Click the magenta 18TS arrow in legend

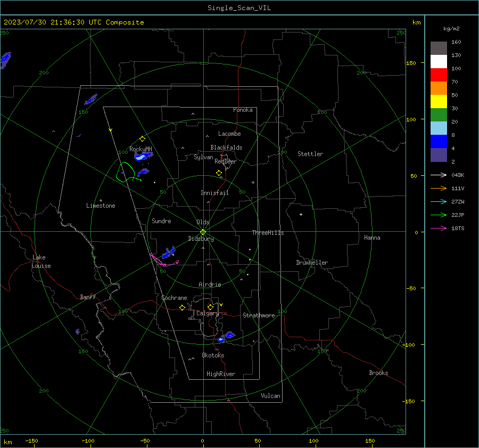tap(439, 228)
